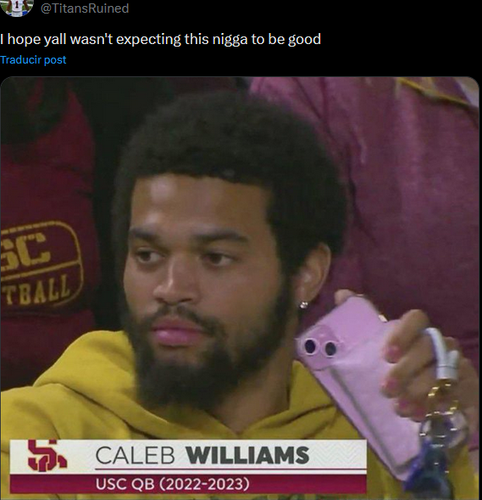Click the CALEB WILLIAMS name caption
This screenshot has width=482, height=500.
202,455
